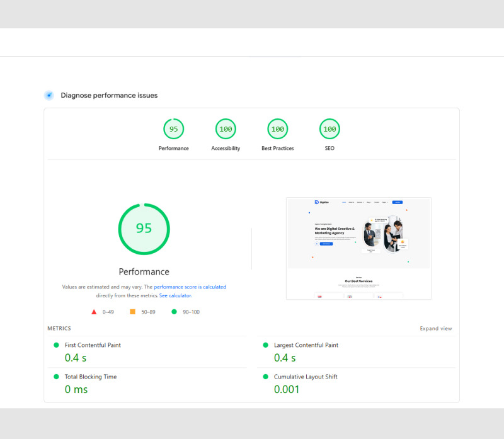
Task: Expand the metrics with Expand view
Action: pos(436,328)
